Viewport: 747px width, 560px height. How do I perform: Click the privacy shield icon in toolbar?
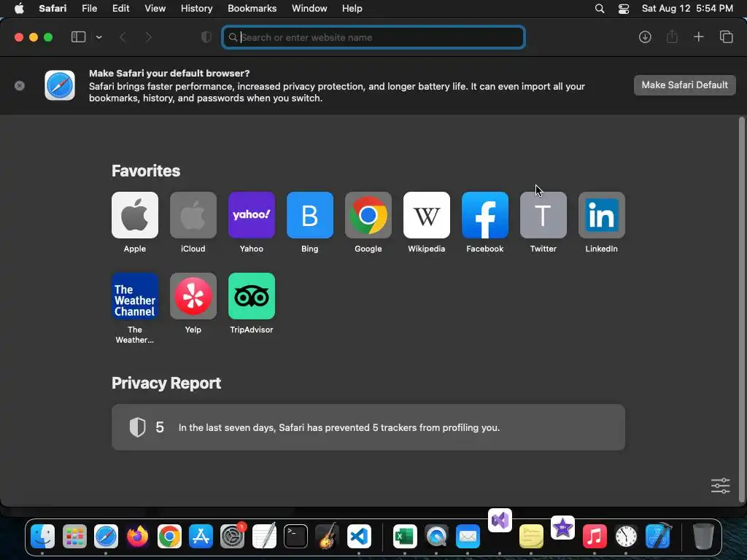(x=206, y=37)
